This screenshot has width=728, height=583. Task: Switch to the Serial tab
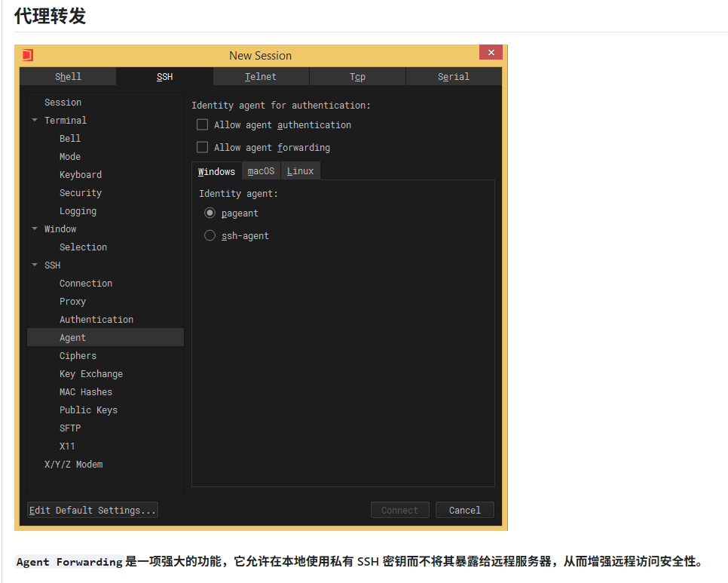tap(454, 77)
